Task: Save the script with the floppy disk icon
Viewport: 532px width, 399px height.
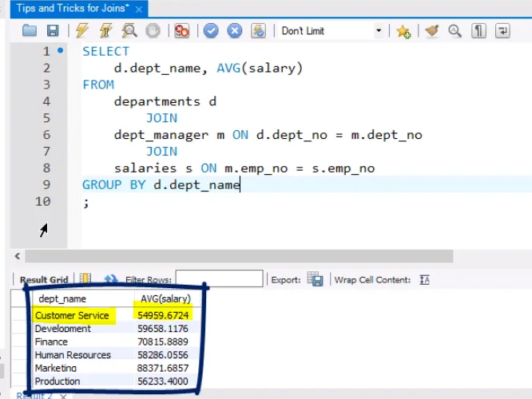Action: tap(53, 31)
